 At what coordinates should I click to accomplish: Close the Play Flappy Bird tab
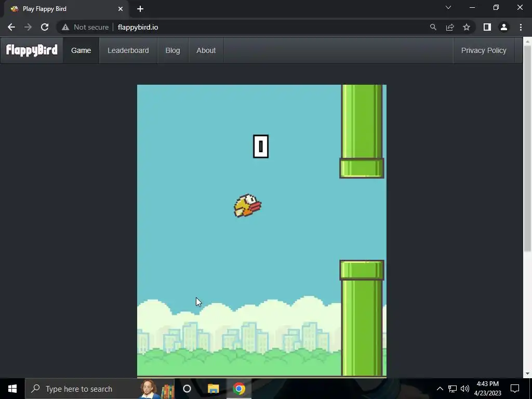pos(121,9)
